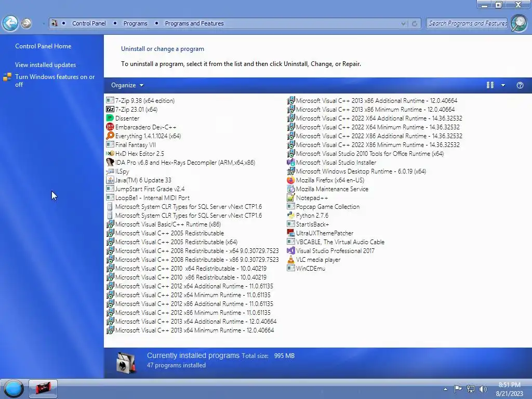Open Turn Windows features on or off
The image size is (532, 399).
[x=55, y=81]
